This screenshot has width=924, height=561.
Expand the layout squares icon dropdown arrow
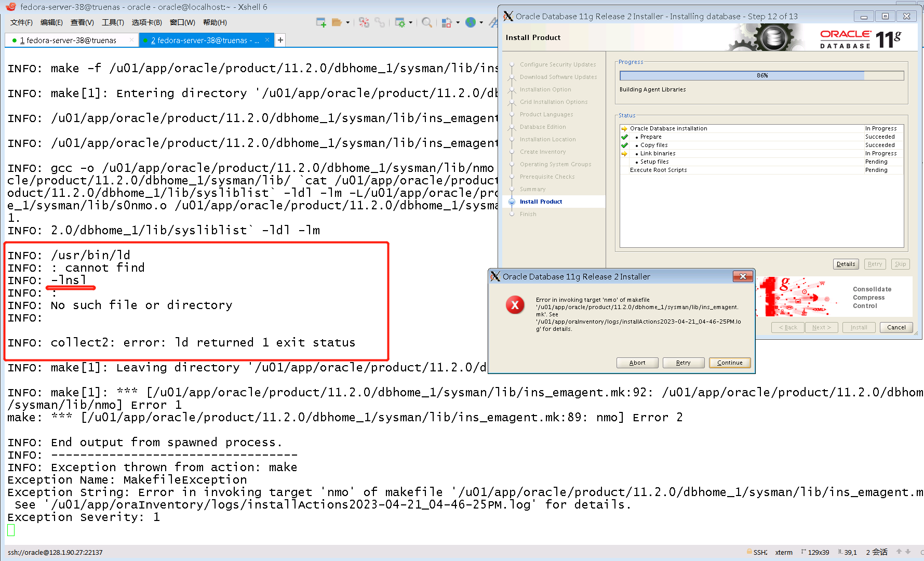tap(458, 22)
